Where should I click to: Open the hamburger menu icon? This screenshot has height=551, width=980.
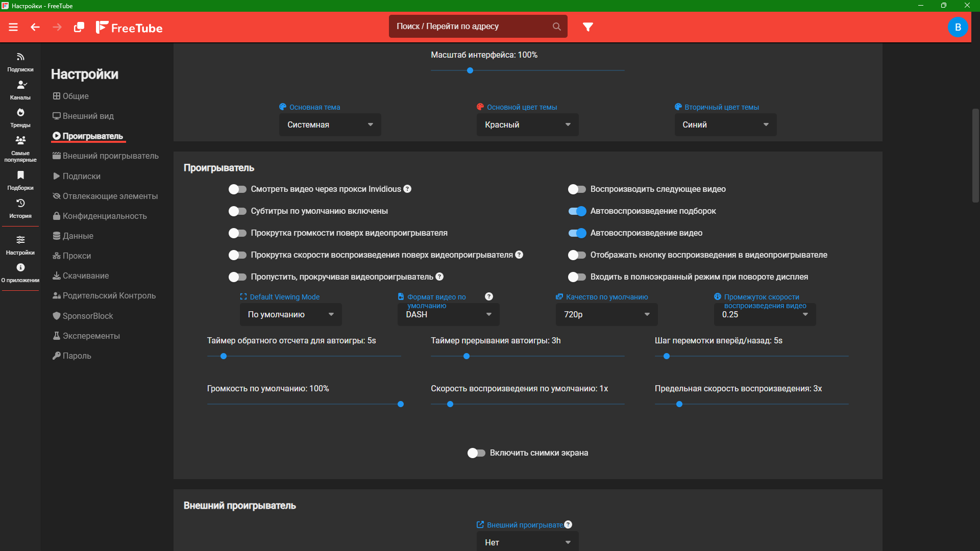13,27
